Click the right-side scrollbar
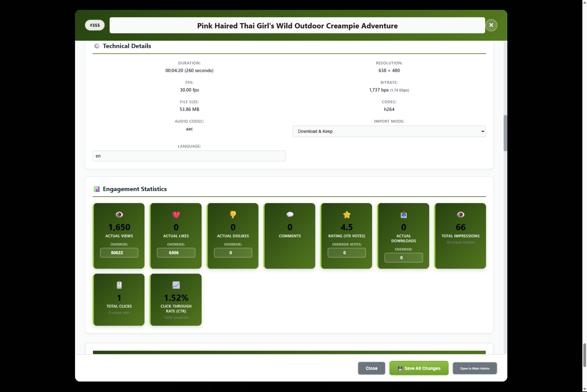The image size is (587, 392). pyautogui.click(x=505, y=133)
